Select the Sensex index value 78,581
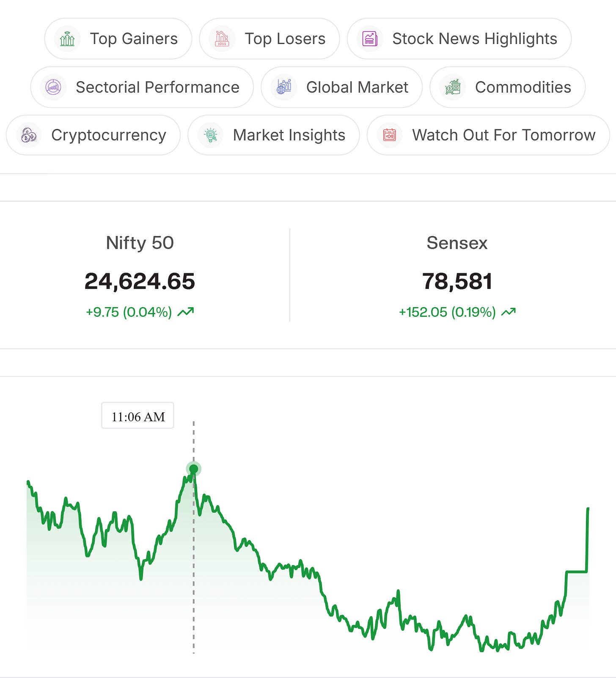 pyautogui.click(x=457, y=281)
